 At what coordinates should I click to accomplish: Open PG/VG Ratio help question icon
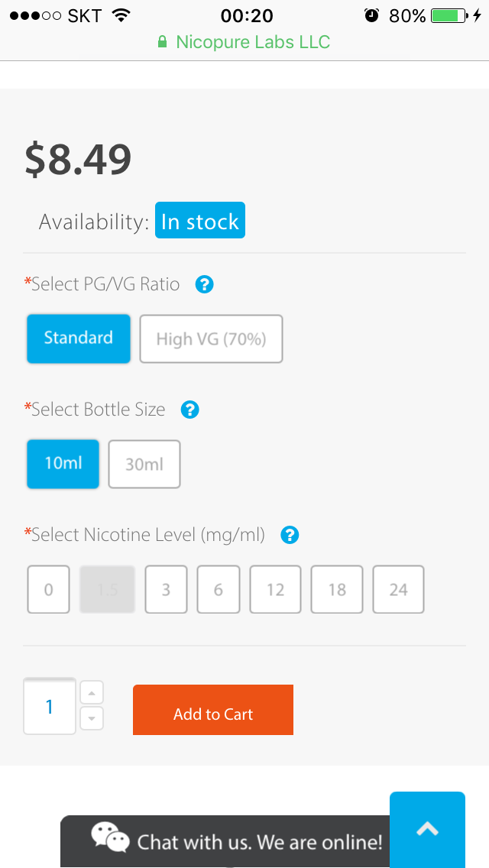click(204, 285)
